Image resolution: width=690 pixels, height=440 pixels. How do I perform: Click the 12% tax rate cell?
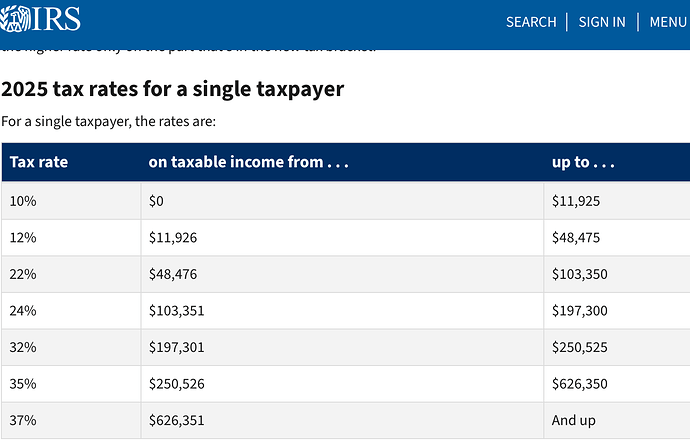click(x=71, y=238)
